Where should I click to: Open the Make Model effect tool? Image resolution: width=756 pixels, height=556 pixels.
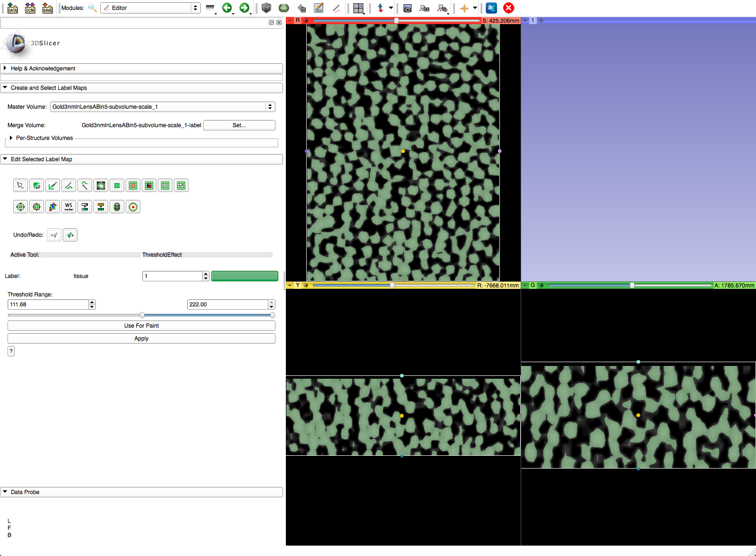117,207
